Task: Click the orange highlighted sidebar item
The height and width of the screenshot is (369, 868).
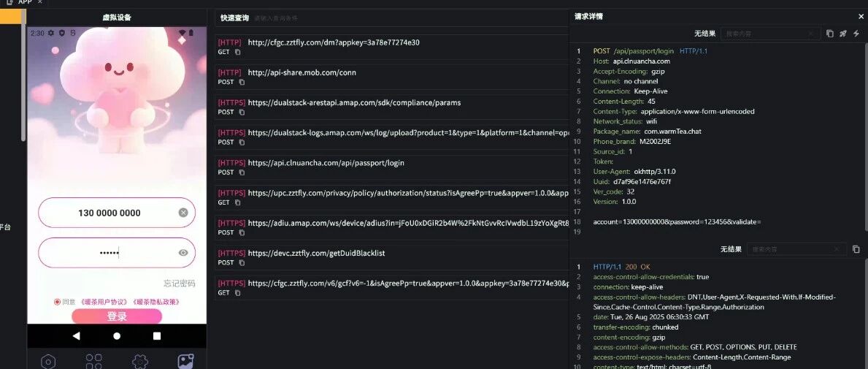Action: coord(10,18)
